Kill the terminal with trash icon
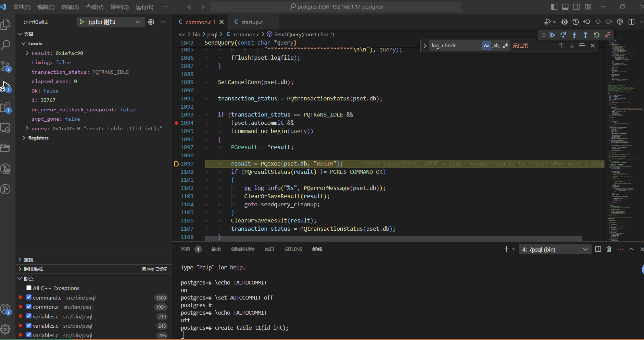Image resolution: width=644 pixels, height=340 pixels. pyautogui.click(x=609, y=249)
